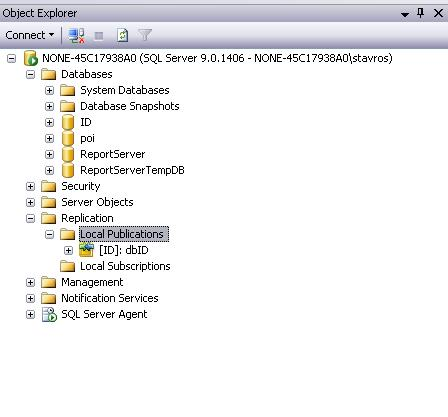Collapse the Replication folder
The height and width of the screenshot is (417, 448).
pyautogui.click(x=30, y=218)
